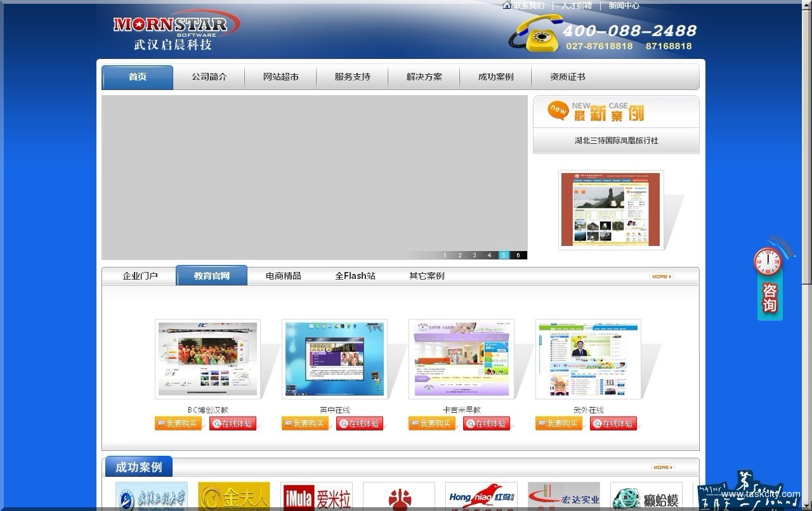This screenshot has height=511, width=812.
Task: Open the 网站超市 navigation menu
Action: point(280,77)
